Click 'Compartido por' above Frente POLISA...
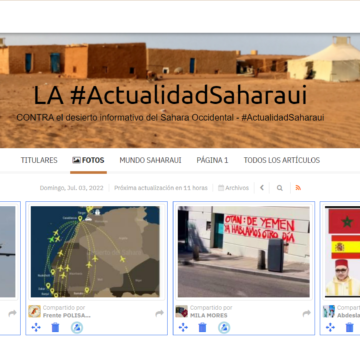Image resolution: width=360 pixels, height=360 pixels. point(64,308)
